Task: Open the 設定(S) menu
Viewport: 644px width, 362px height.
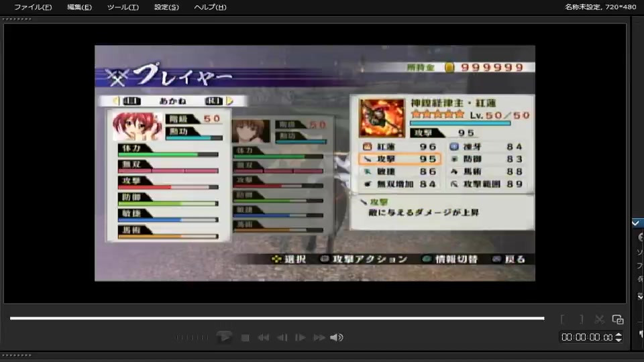Action: click(166, 7)
